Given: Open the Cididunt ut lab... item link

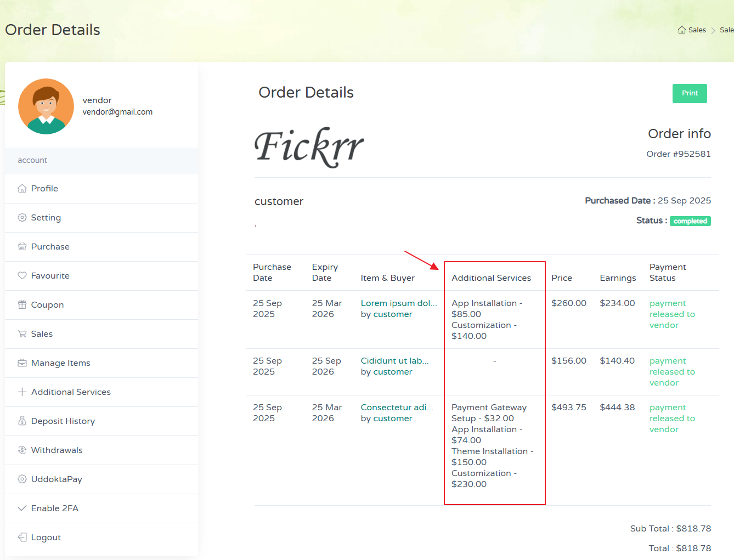Looking at the screenshot, I should (x=394, y=361).
